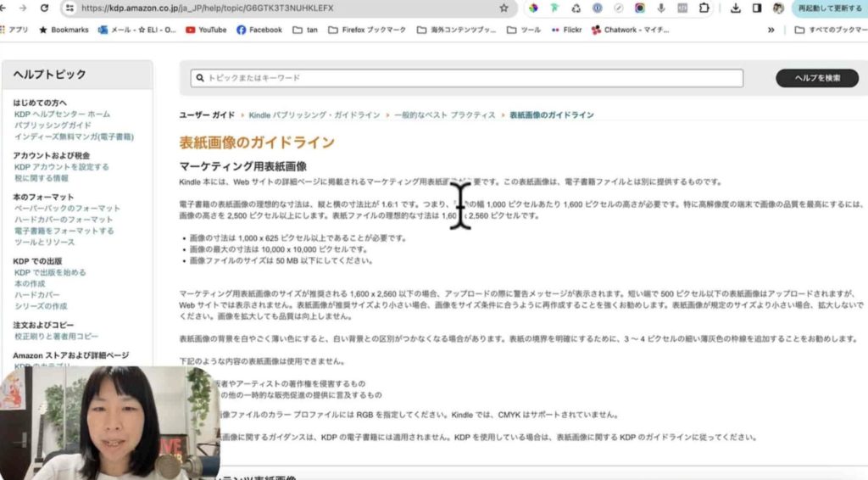Open the メール ELI bookmark

(136, 30)
